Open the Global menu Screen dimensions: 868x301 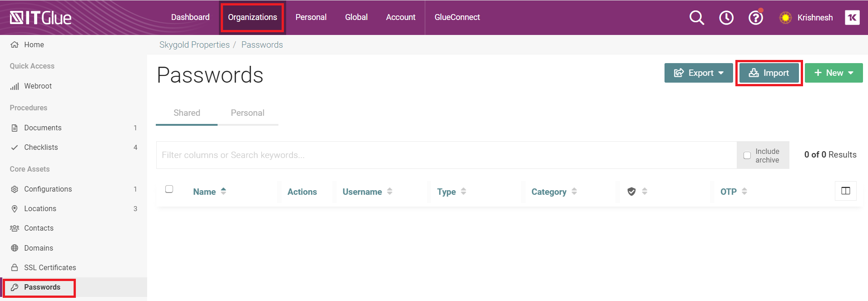tap(357, 17)
